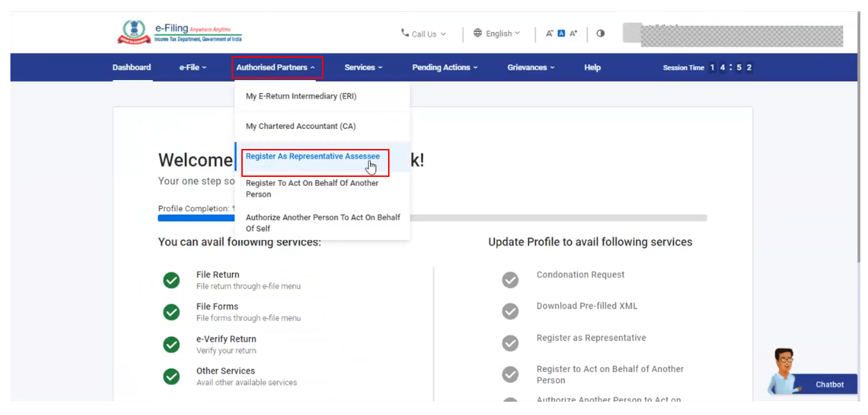Viewport: 868px width, 415px height.
Task: Click the grey check beside Condonation Request
Action: click(511, 280)
